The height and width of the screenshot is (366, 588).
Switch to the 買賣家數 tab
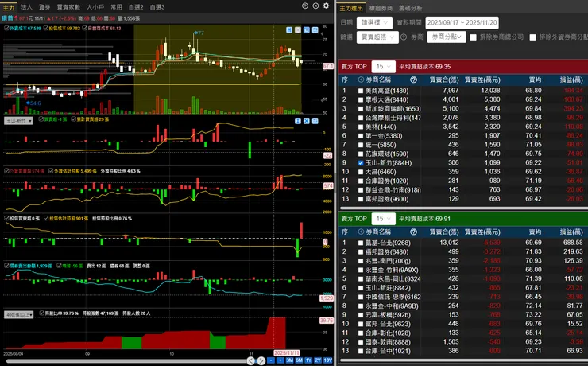point(68,6)
